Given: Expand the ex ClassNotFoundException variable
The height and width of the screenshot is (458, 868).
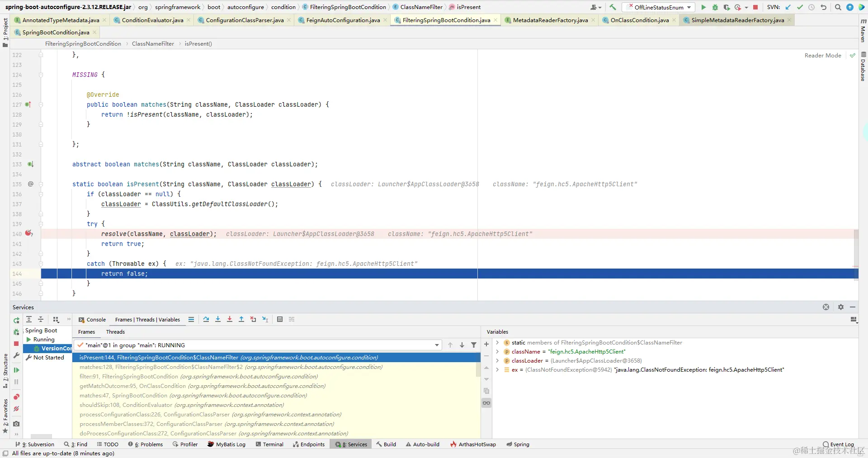Looking at the screenshot, I should 497,370.
